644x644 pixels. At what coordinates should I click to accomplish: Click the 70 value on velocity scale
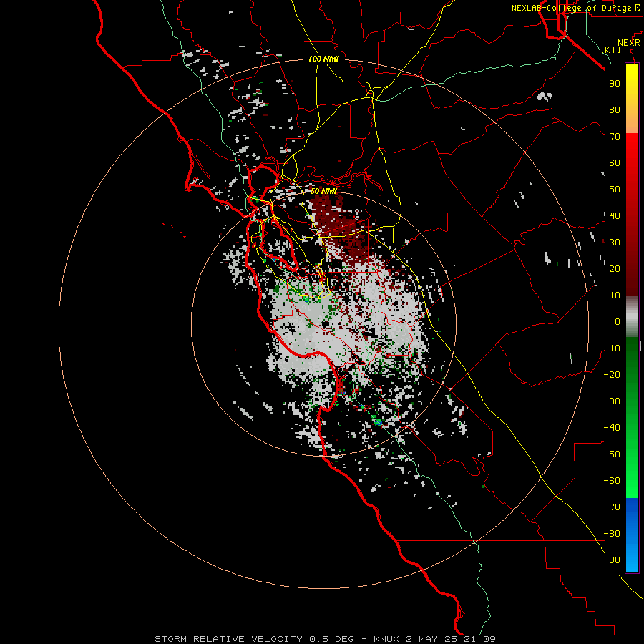pyautogui.click(x=615, y=137)
